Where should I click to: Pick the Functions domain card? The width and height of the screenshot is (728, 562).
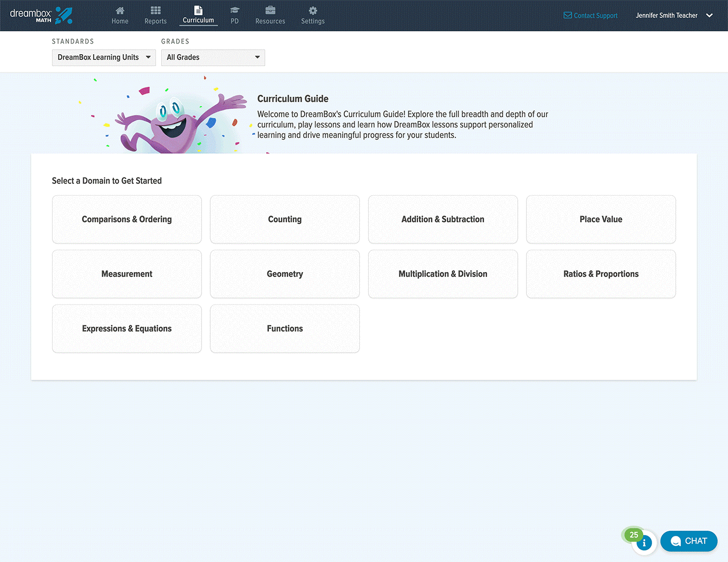point(284,328)
